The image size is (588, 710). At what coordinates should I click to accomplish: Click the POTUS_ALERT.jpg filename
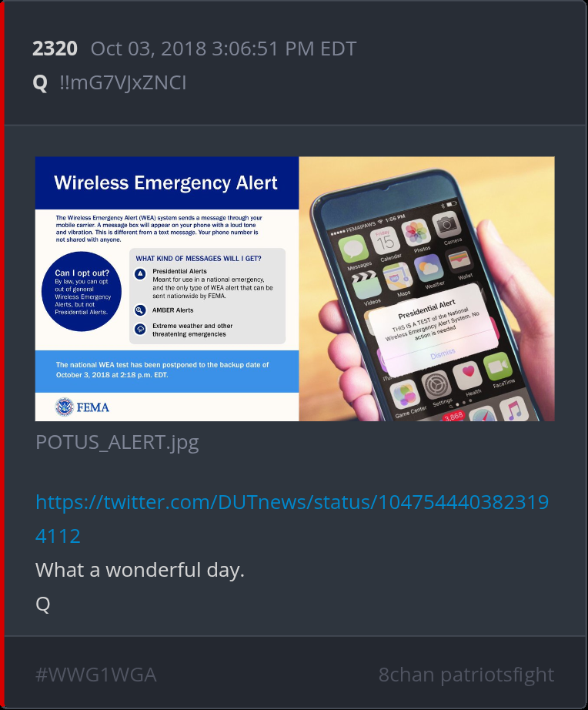click(x=117, y=442)
